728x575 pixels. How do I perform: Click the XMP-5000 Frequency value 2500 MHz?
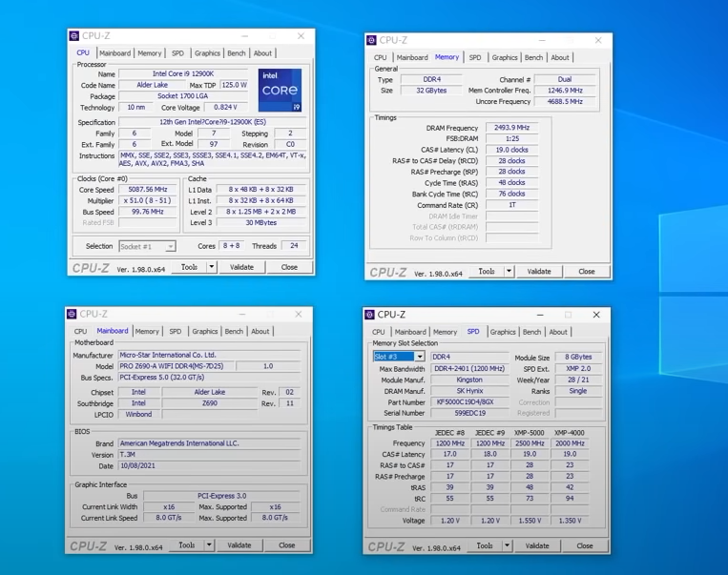tap(530, 443)
